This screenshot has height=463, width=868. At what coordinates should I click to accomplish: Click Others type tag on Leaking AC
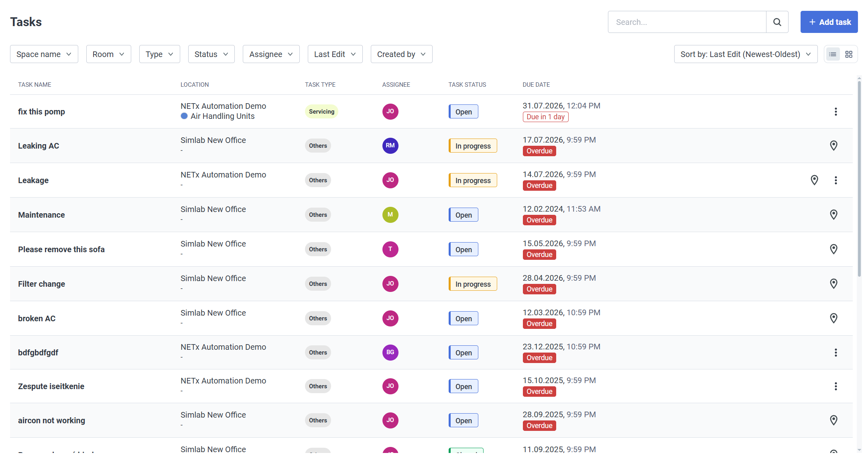[x=318, y=146]
